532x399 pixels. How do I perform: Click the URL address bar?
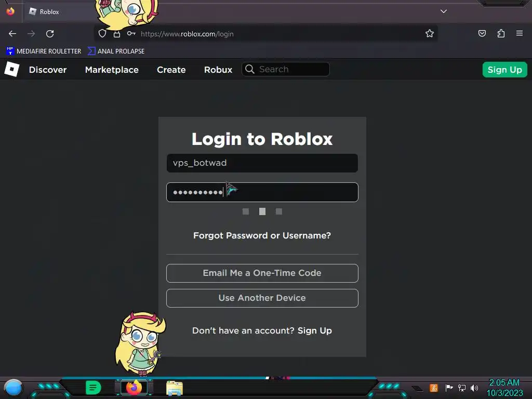coord(264,34)
